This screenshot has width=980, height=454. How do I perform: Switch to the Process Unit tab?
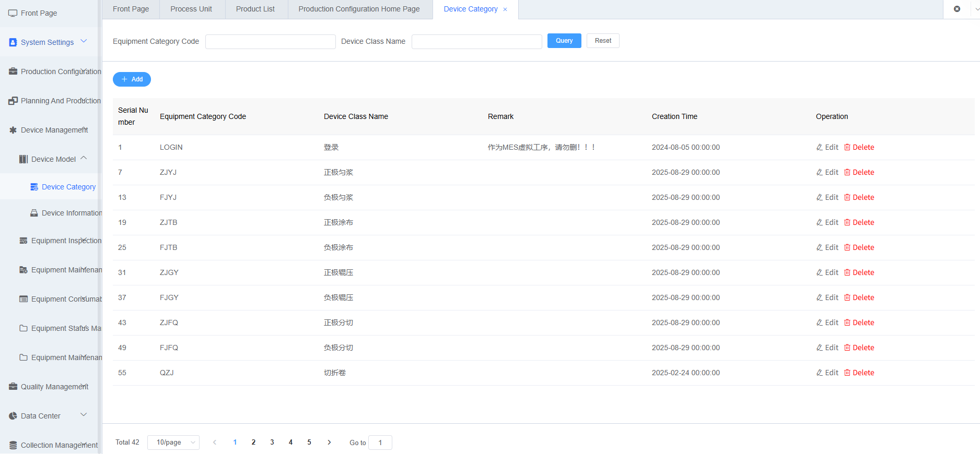click(x=191, y=9)
